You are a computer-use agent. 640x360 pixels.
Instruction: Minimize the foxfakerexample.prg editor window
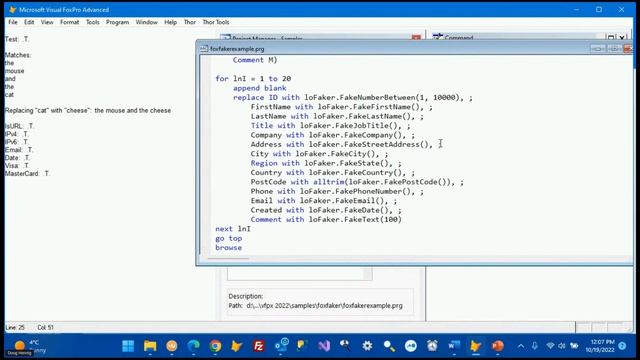598,49
